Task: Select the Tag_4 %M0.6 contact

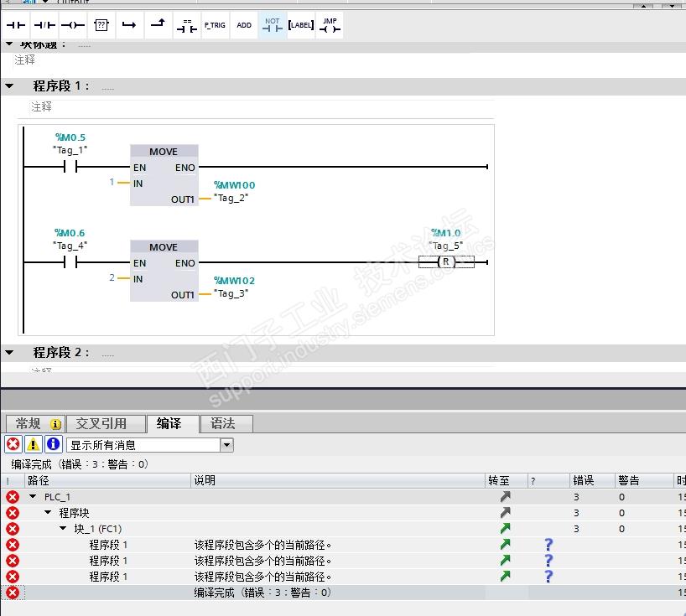Action: [x=70, y=262]
